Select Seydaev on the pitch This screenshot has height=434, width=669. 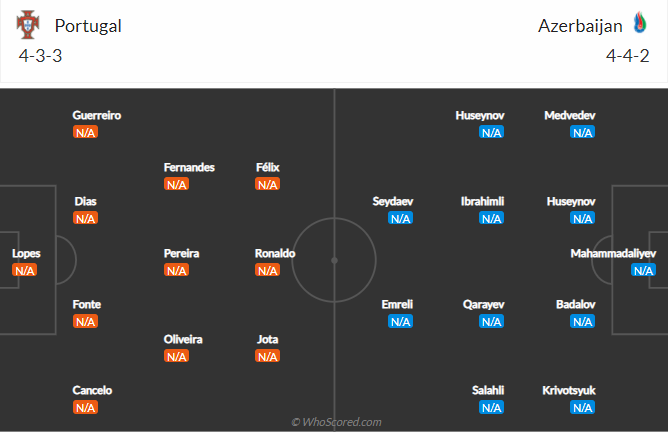click(392, 201)
